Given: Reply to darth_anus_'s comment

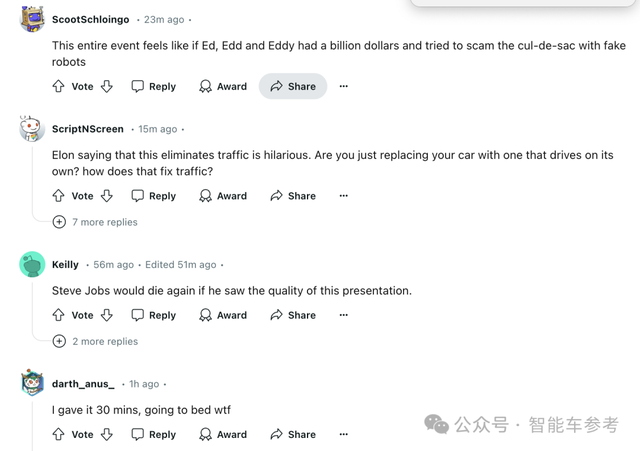Looking at the screenshot, I should point(153,435).
